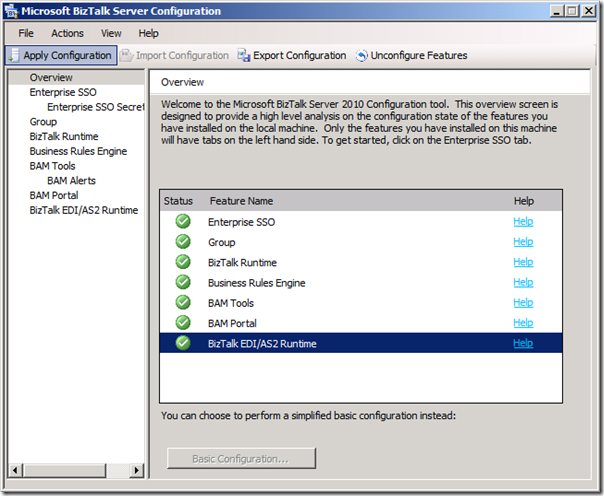Select BizTalk EDI/AS2 Runtime in left tree
Image resolution: width=604 pixels, height=496 pixels.
click(x=83, y=210)
